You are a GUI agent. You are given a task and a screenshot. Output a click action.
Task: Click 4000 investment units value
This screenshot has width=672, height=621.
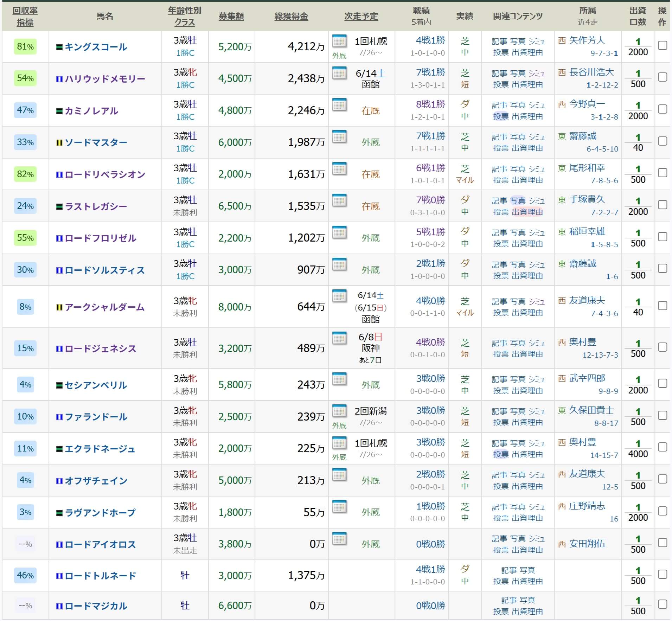(x=638, y=454)
